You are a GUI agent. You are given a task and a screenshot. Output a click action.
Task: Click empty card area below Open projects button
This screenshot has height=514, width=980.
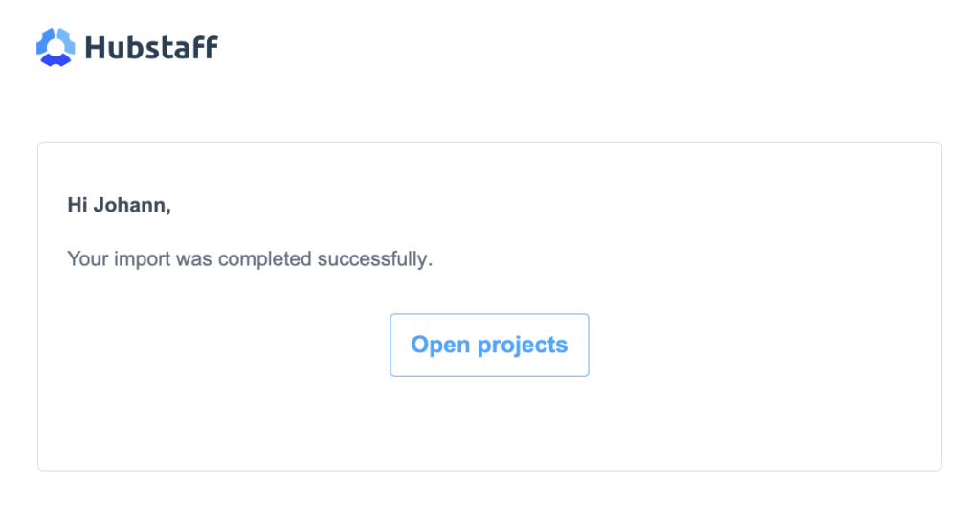(x=489, y=423)
